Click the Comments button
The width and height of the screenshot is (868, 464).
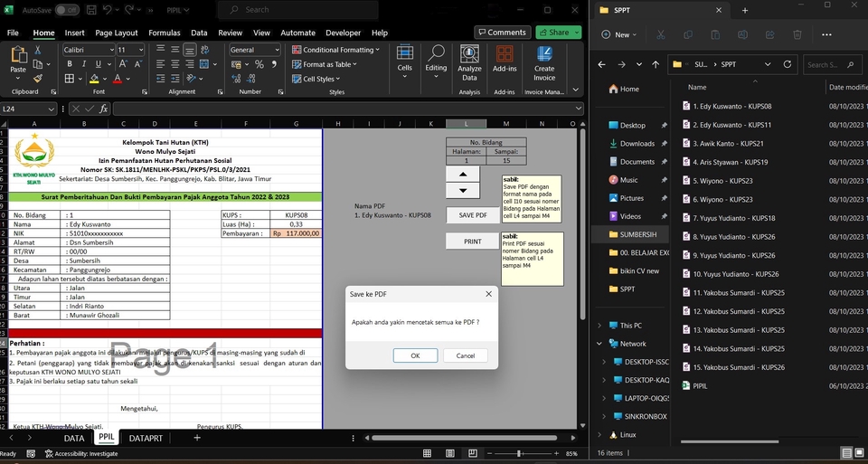(502, 33)
